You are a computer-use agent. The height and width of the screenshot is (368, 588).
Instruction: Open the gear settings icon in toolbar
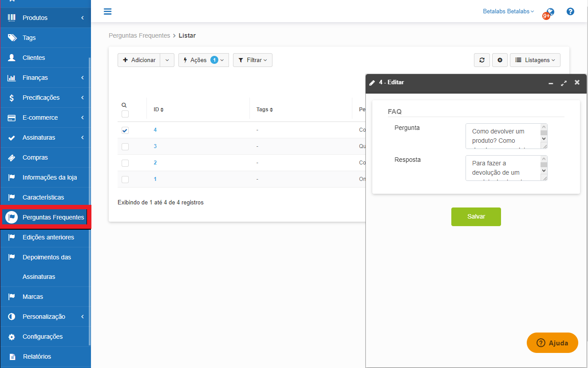[500, 60]
